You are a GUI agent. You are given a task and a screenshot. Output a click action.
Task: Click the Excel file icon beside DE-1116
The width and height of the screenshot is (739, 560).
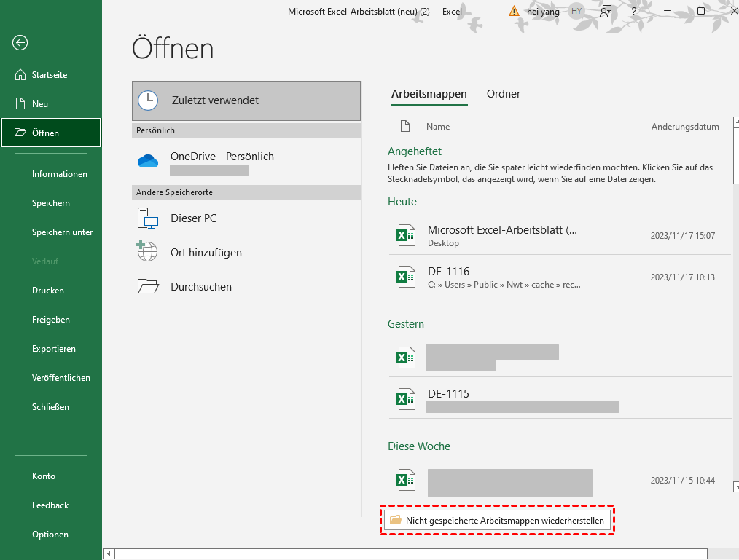tap(405, 277)
